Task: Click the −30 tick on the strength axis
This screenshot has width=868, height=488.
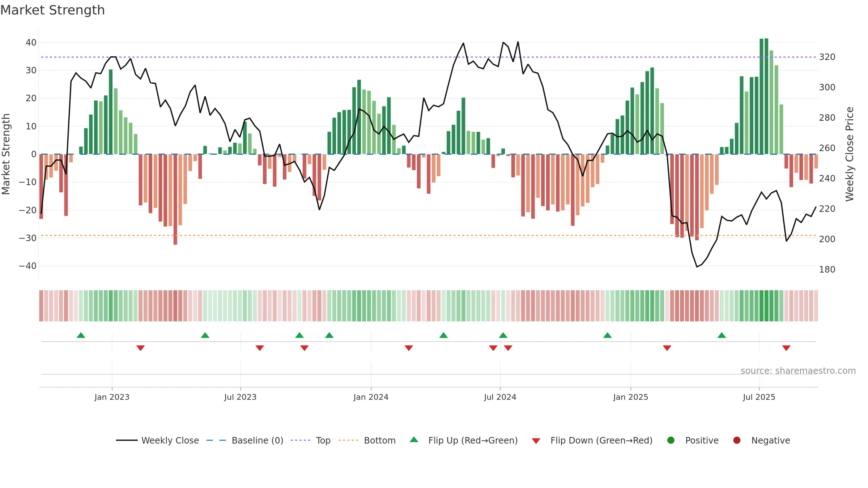Action: (28, 238)
